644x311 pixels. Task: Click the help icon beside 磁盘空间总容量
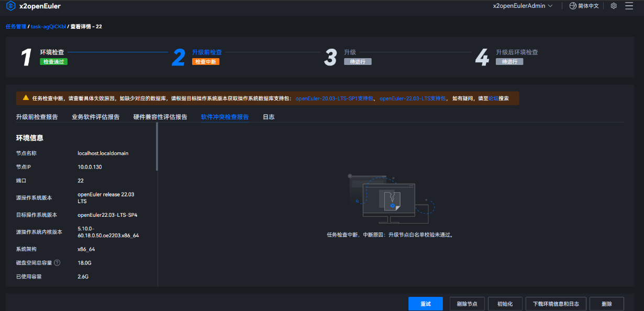coord(57,263)
